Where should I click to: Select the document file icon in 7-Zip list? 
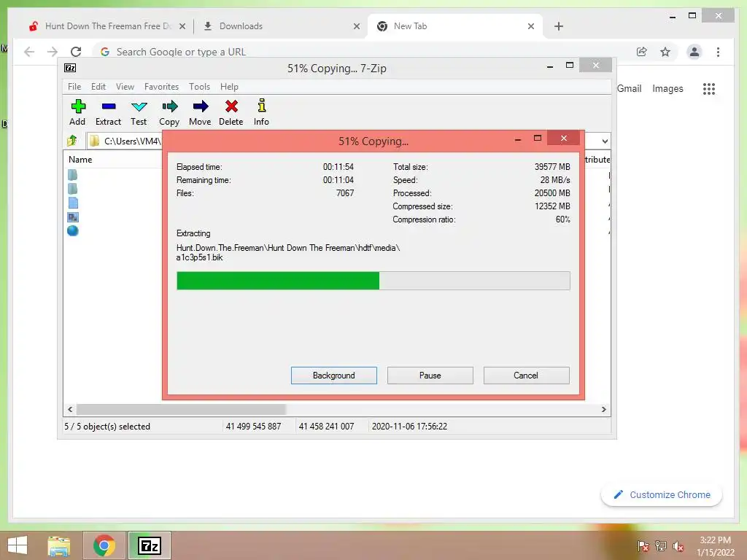tap(73, 203)
